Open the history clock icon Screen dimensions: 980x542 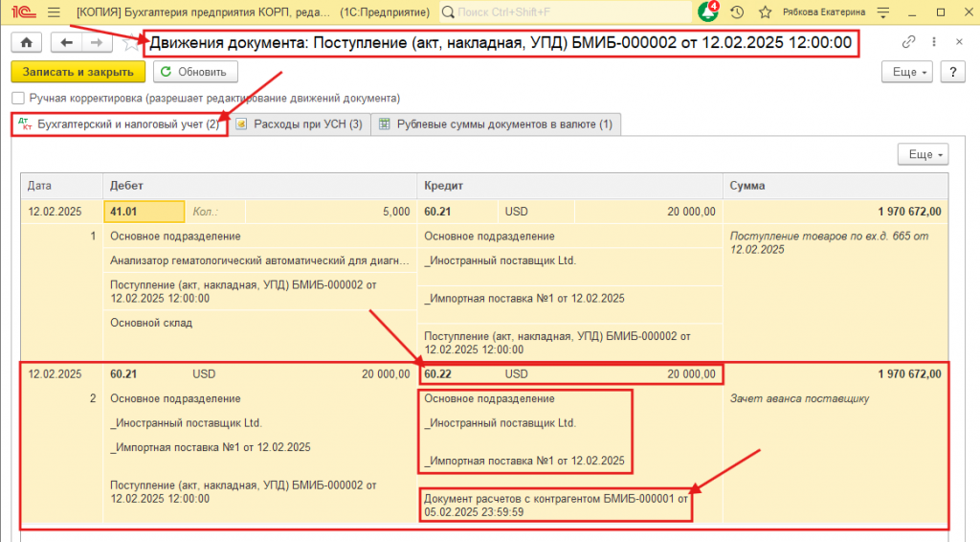pyautogui.click(x=738, y=11)
